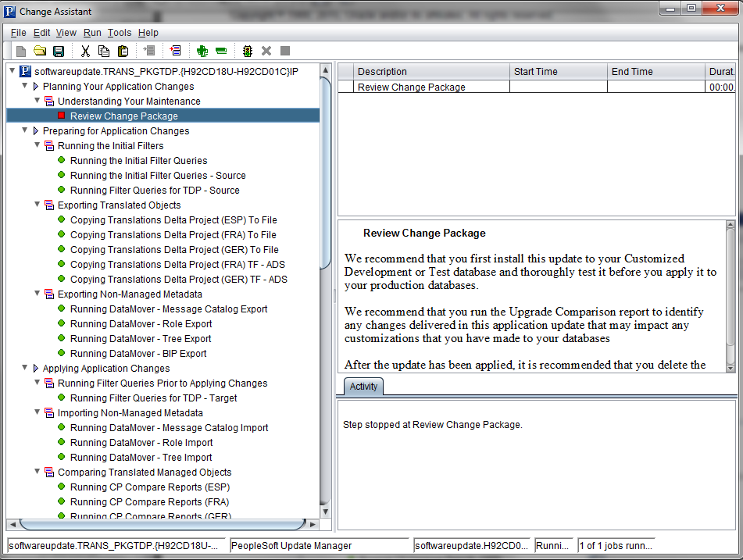
Task: Click the Change Assistant title bar logo
Action: coord(9,12)
